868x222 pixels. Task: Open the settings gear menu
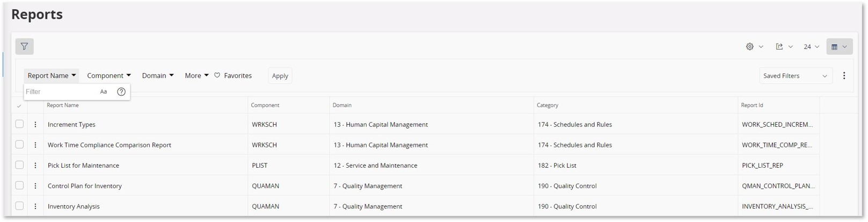(x=754, y=47)
